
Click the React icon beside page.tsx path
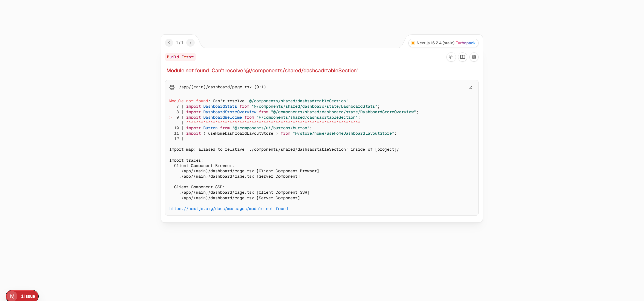coord(172,87)
